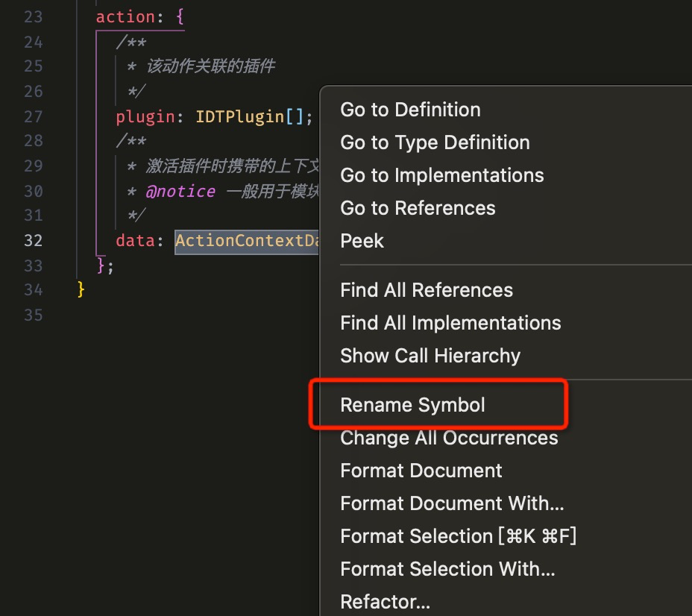Screen dimensions: 692x616
Task: Click the IDTPlugin type in code
Action: pos(239,117)
